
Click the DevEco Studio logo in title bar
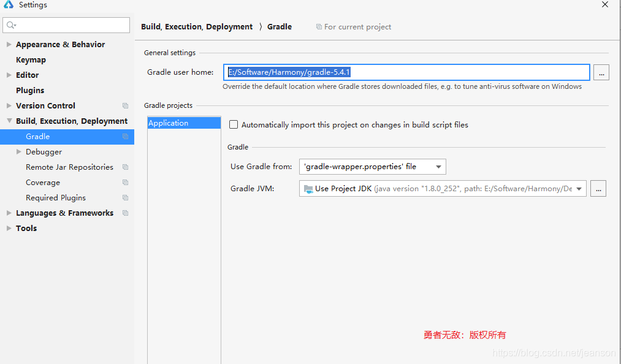(x=9, y=4)
